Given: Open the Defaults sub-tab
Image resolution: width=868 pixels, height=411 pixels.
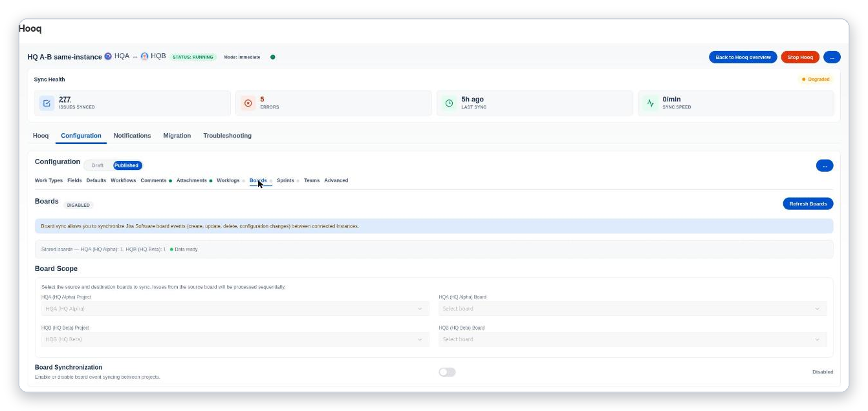Looking at the screenshot, I should 96,180.
